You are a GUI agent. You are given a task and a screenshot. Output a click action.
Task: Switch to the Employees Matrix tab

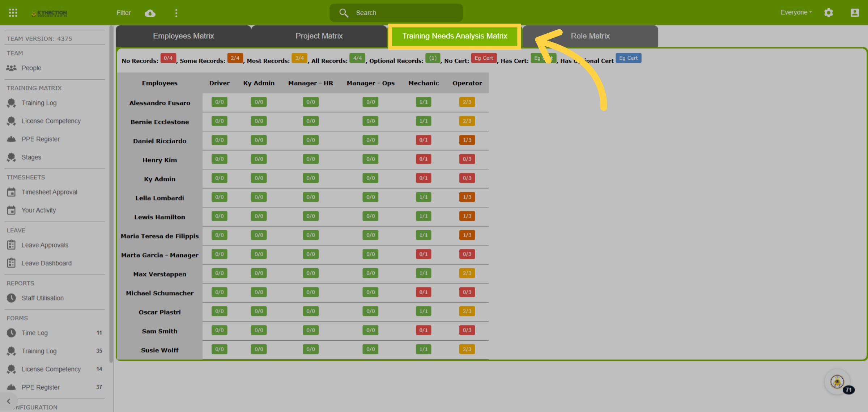183,36
